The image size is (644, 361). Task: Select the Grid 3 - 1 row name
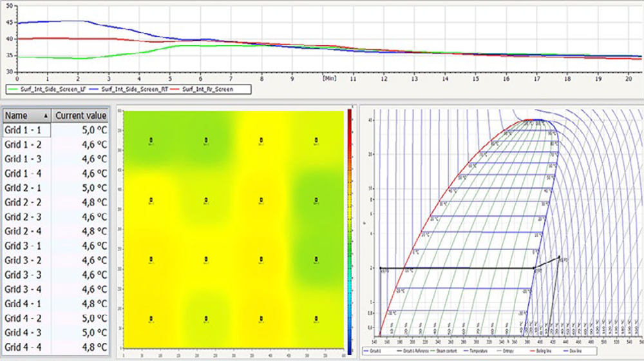tap(23, 246)
